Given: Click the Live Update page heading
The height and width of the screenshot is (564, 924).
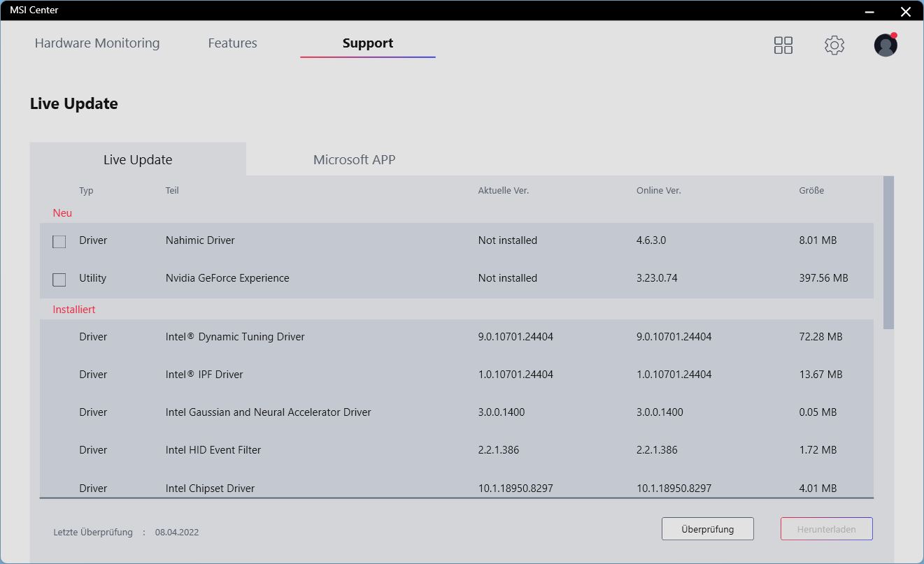Looking at the screenshot, I should [74, 103].
